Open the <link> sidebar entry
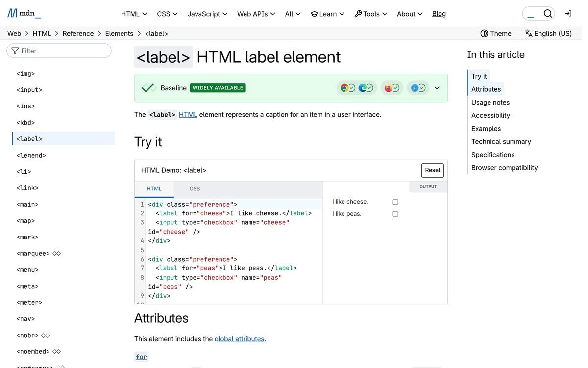Screen dimensions: 588x368 point(27,188)
